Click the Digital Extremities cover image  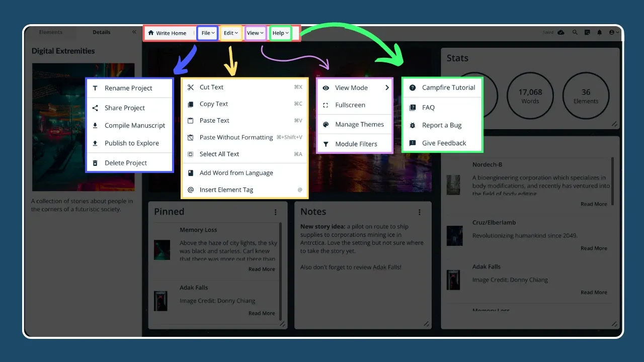click(x=83, y=127)
